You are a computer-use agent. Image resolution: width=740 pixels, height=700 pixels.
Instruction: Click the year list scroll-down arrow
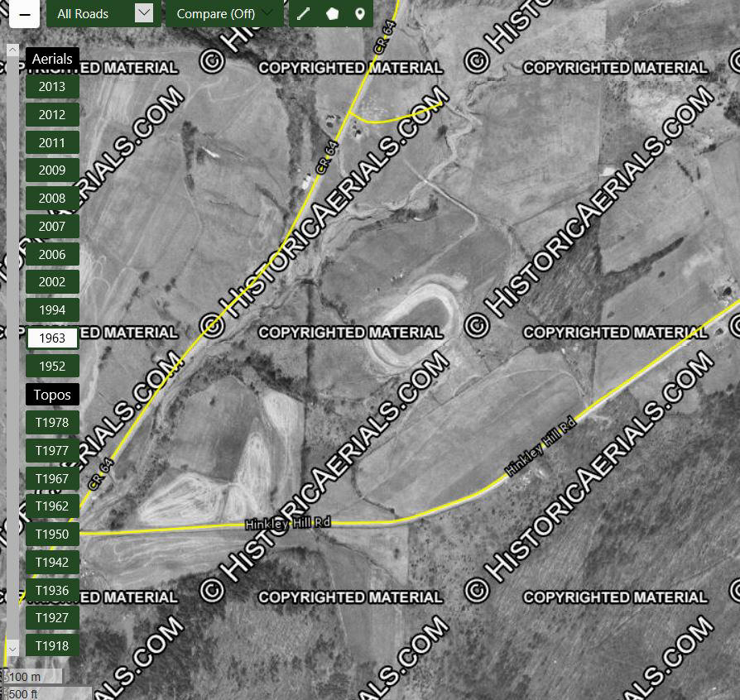click(12, 649)
